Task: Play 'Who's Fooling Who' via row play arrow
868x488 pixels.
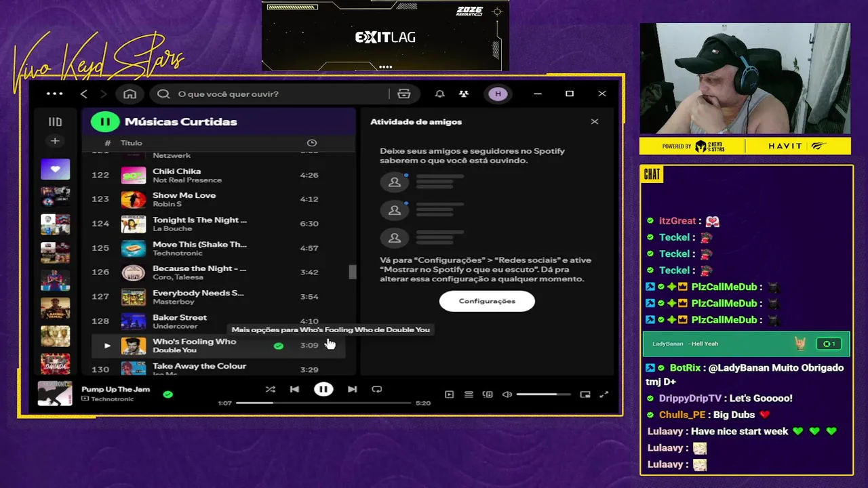Action: click(107, 346)
